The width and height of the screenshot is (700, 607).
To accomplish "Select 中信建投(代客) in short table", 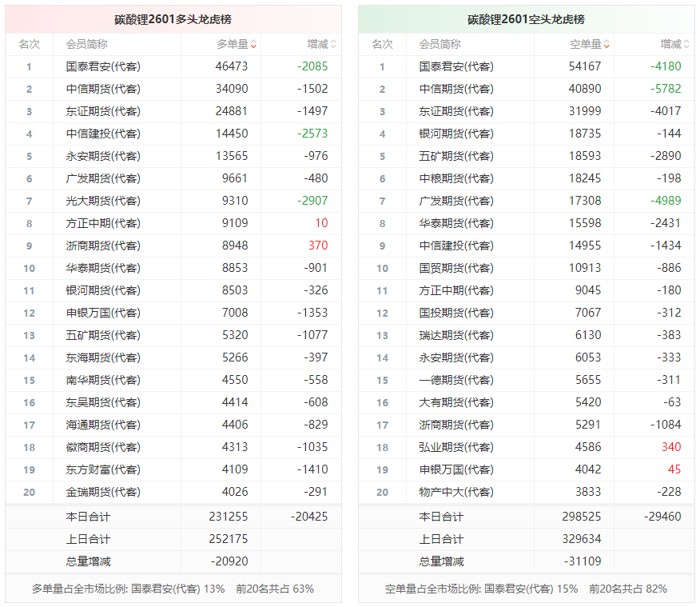I will tap(456, 246).
